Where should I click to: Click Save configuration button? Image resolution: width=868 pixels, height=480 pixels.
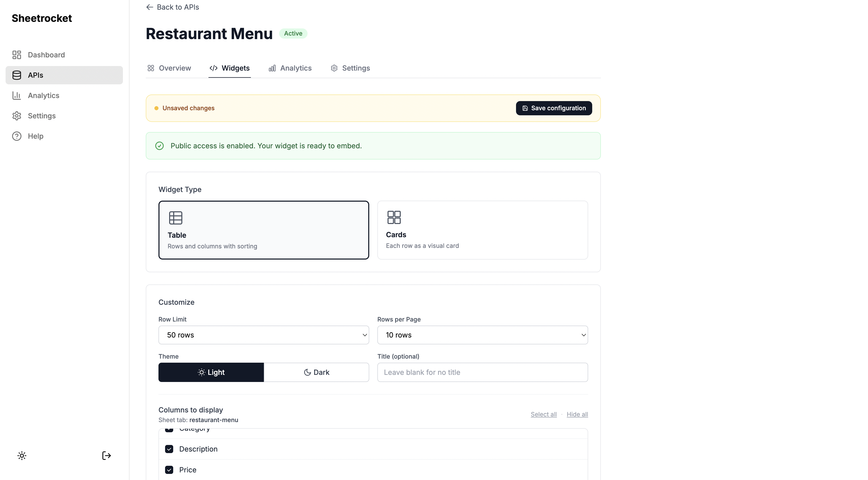tap(554, 108)
